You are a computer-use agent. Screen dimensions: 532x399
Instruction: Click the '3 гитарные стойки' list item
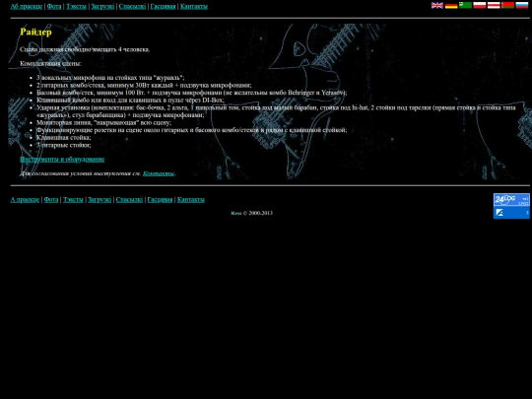pyautogui.click(x=64, y=145)
